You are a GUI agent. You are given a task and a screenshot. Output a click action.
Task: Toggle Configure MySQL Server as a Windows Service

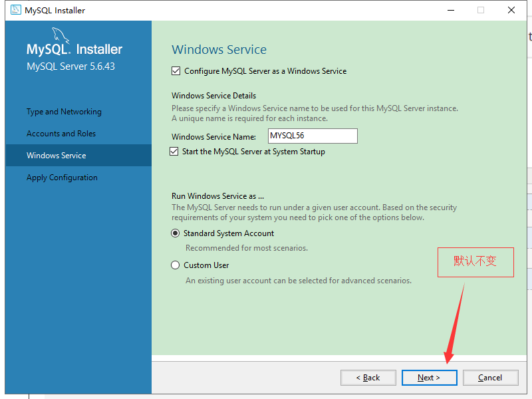point(176,71)
